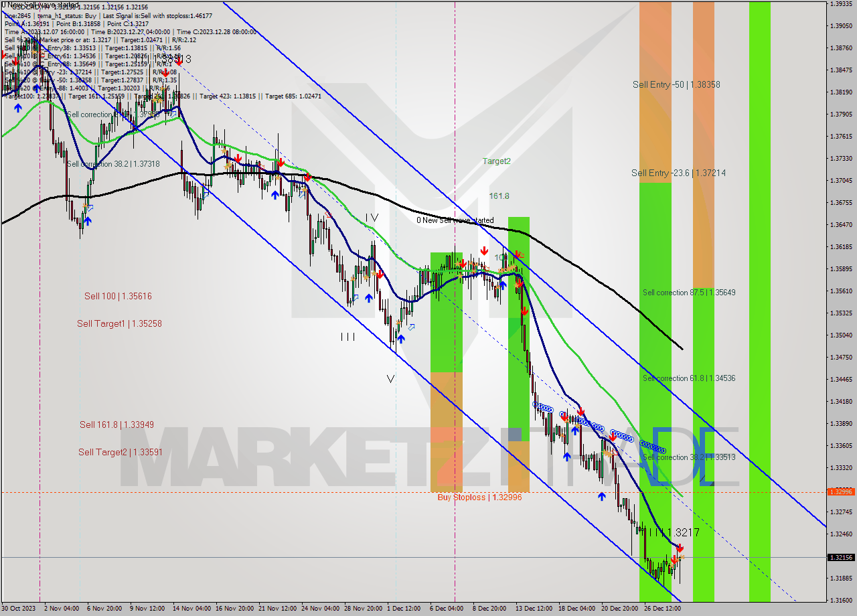Click price scale value 1.37045
This screenshot has height=616, width=857.
coord(840,180)
